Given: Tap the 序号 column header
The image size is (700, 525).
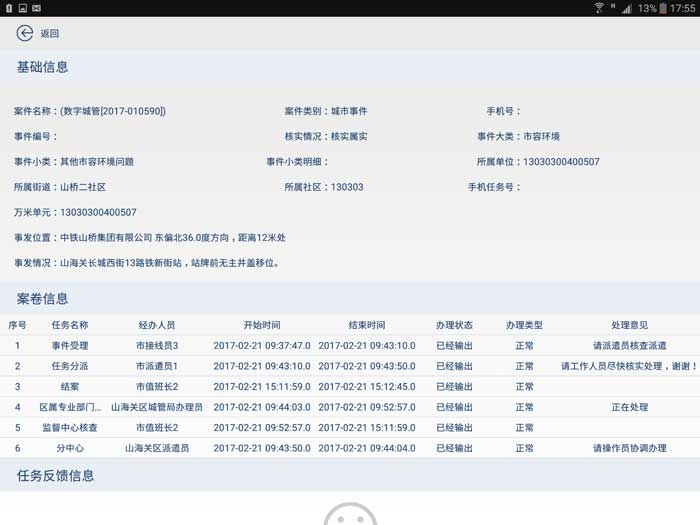Looking at the screenshot, I should (17, 325).
